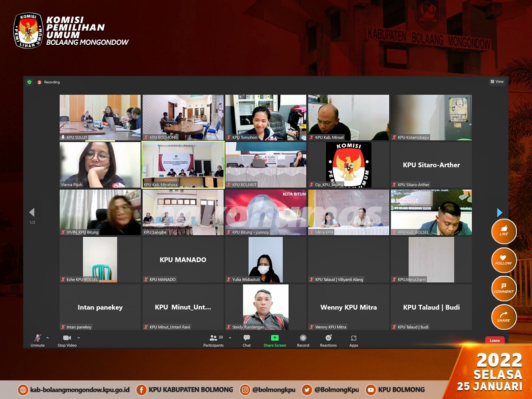Go to next gallery page with right arrow
532x399 pixels.
point(500,212)
